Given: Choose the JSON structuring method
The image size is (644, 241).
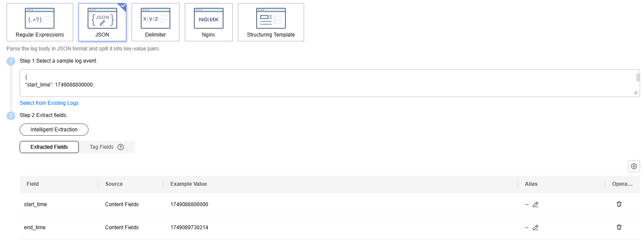Looking at the screenshot, I should point(102,22).
